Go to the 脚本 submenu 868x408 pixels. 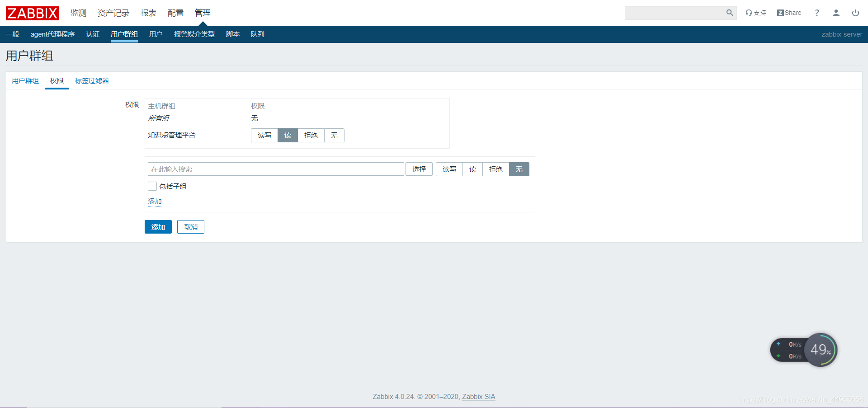(233, 34)
